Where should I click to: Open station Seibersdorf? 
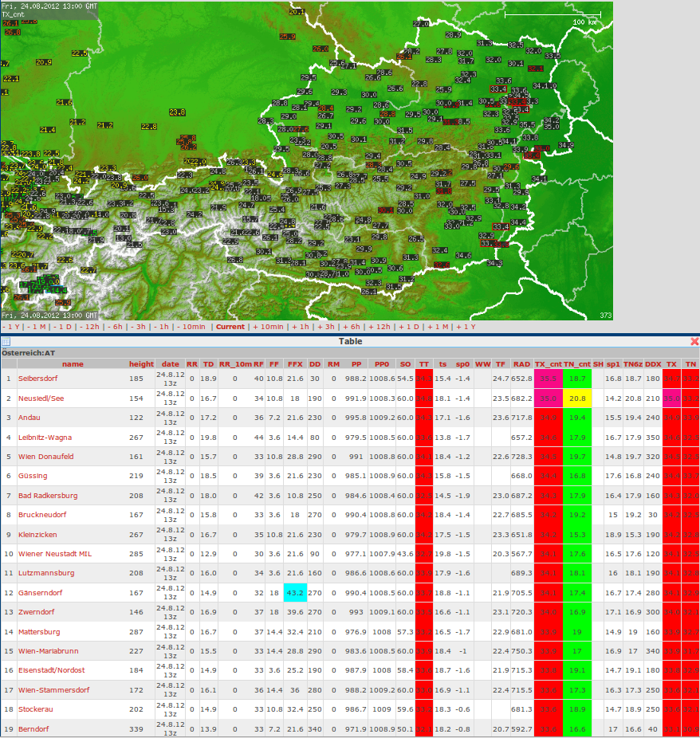click(x=37, y=379)
